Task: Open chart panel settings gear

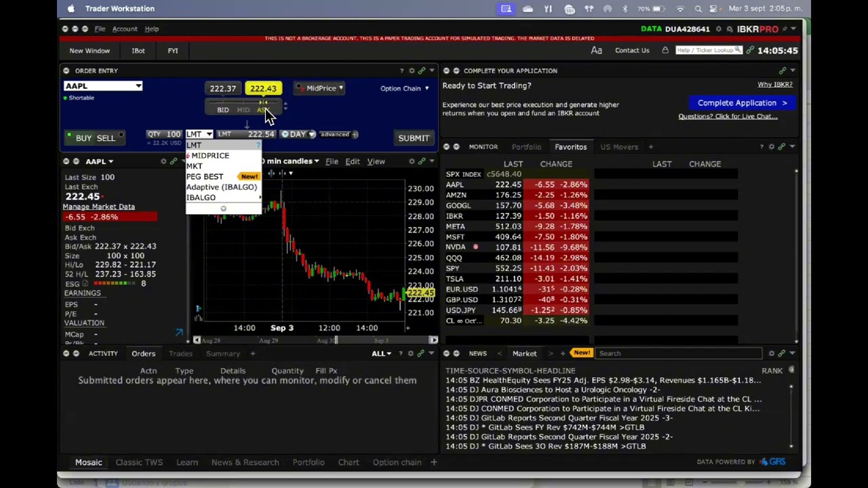Action: [x=411, y=161]
